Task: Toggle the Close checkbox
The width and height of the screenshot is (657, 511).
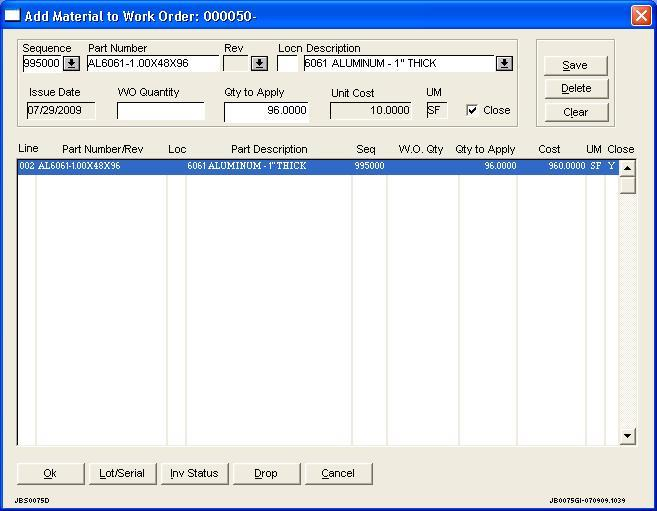Action: coord(472,110)
